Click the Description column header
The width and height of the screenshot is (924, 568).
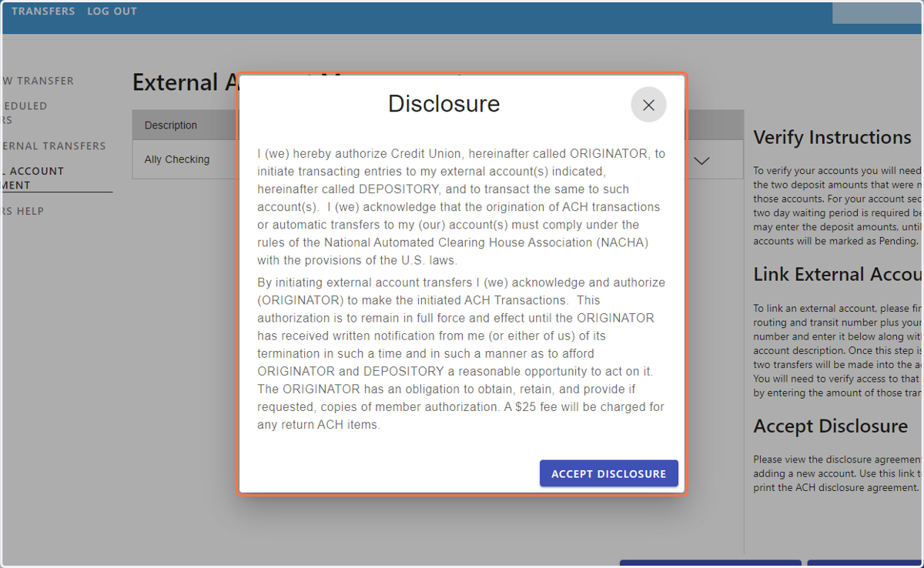click(171, 125)
